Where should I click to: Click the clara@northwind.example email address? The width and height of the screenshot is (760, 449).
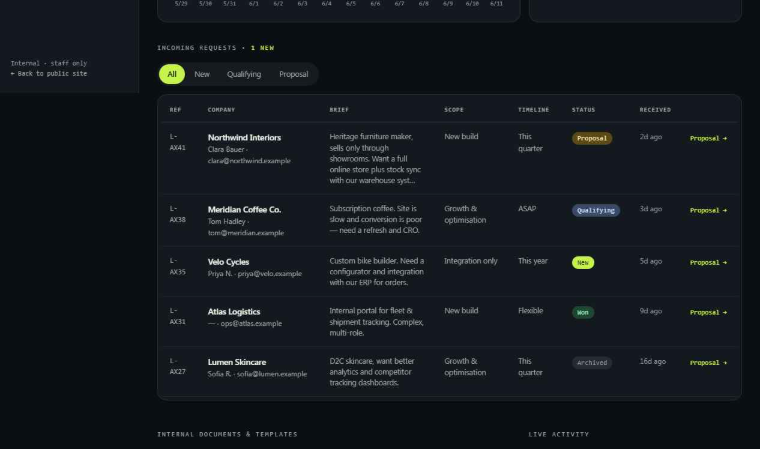pos(249,160)
